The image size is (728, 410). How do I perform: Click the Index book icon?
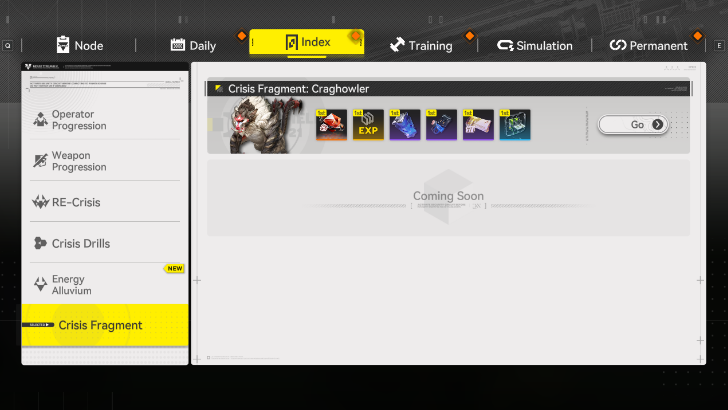click(x=291, y=42)
